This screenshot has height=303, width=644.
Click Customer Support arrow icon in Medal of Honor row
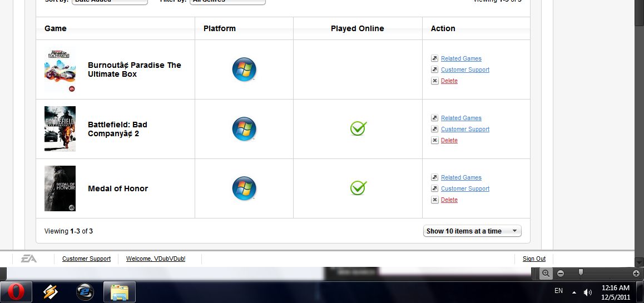(x=434, y=188)
